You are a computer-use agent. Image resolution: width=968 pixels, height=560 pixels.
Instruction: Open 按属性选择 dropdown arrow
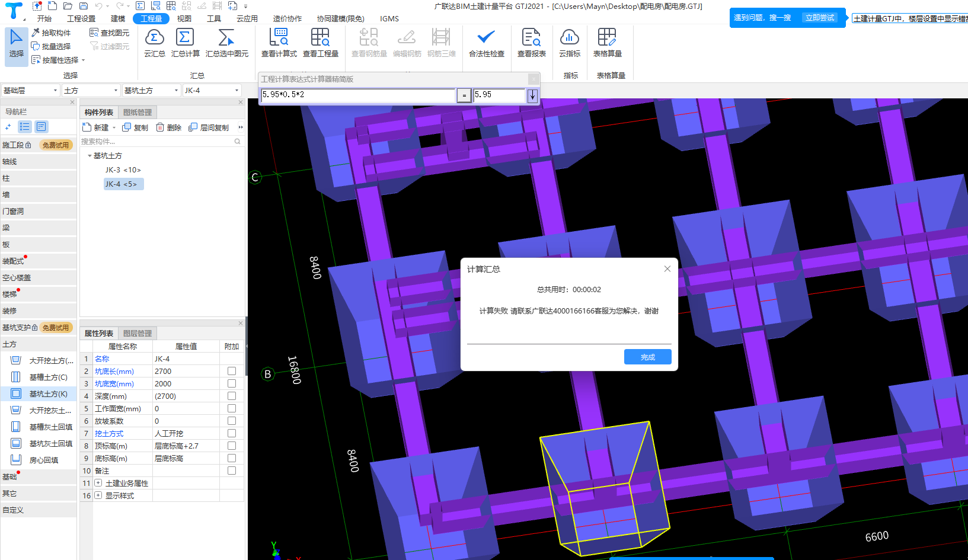click(x=84, y=60)
